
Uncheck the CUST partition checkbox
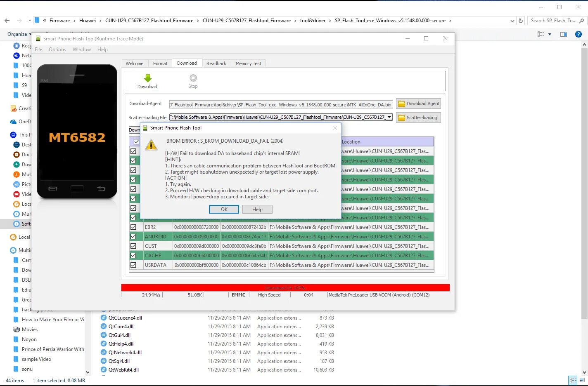coord(133,246)
